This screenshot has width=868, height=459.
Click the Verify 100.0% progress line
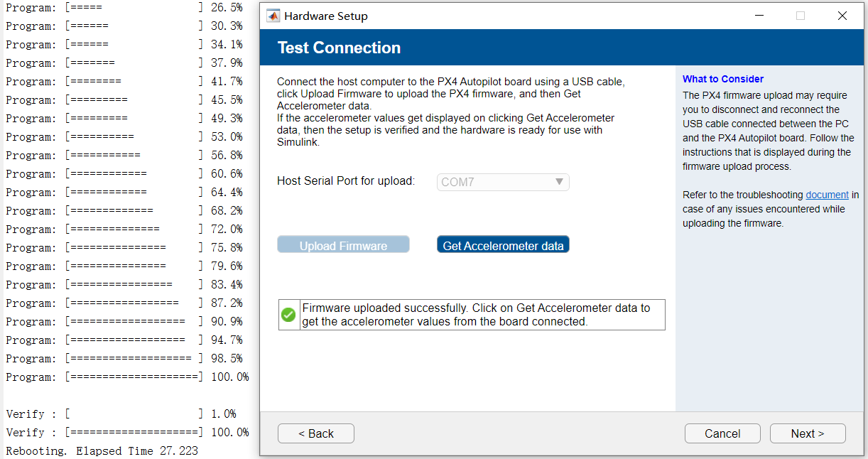[x=128, y=433]
